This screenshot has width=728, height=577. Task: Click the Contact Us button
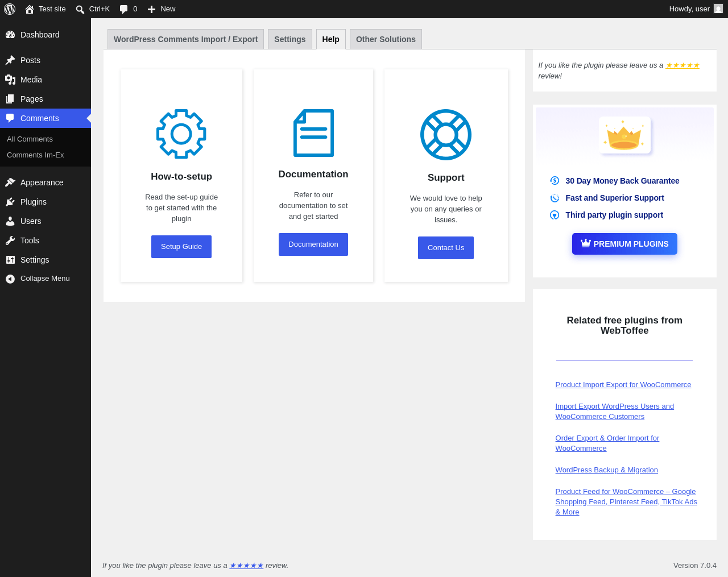(446, 248)
